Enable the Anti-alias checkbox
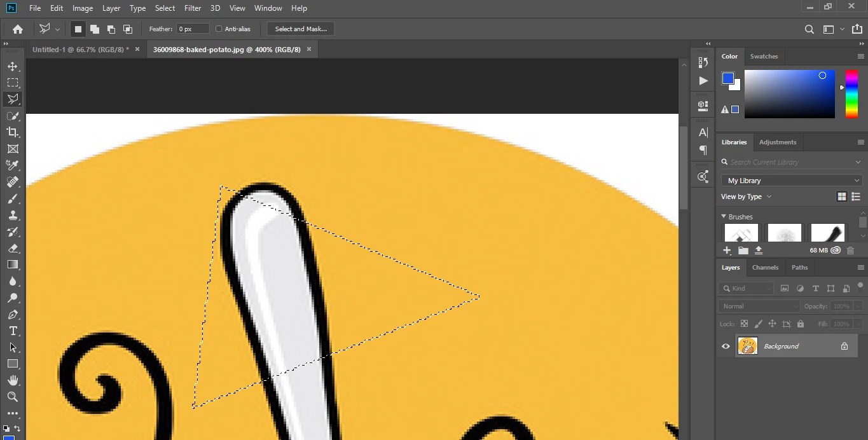Image resolution: width=868 pixels, height=440 pixels. pos(219,29)
